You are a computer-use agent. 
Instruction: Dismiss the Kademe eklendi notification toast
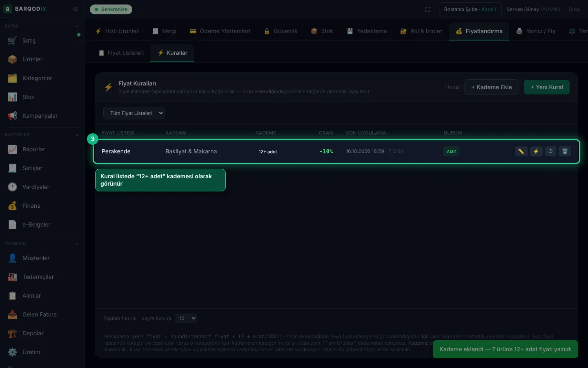pos(506,349)
